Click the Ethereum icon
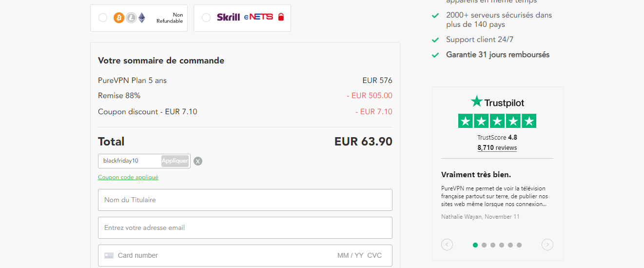This screenshot has width=644, height=268. [142, 18]
